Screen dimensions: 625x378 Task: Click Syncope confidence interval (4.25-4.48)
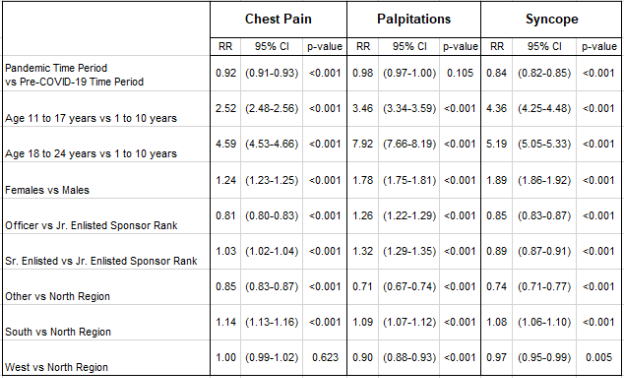click(544, 108)
